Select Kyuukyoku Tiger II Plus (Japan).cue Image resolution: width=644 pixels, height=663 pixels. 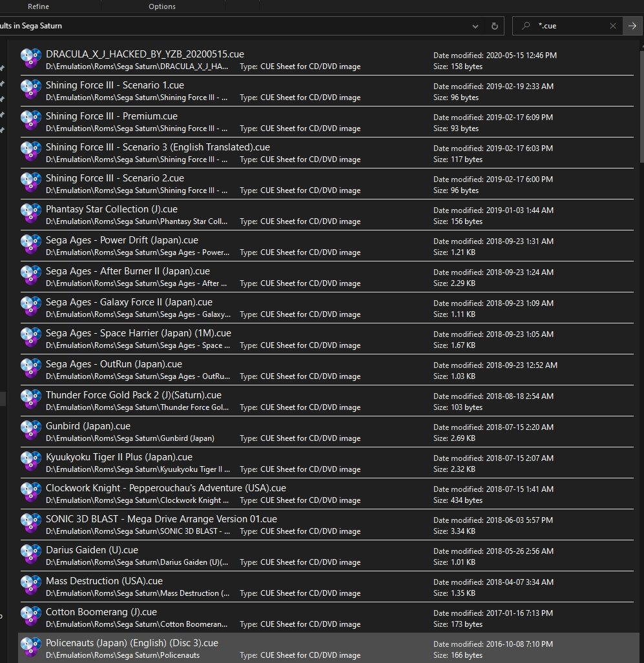click(119, 457)
